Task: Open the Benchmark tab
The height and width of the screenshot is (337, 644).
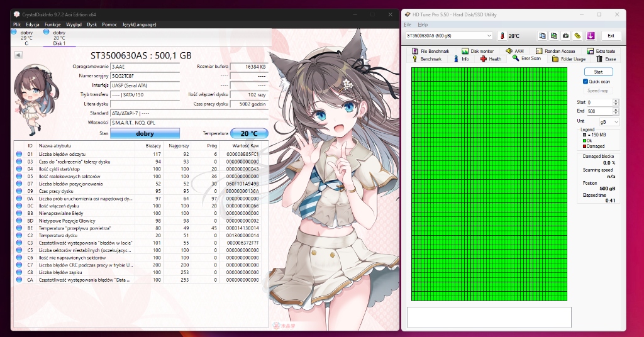Action: pos(428,58)
